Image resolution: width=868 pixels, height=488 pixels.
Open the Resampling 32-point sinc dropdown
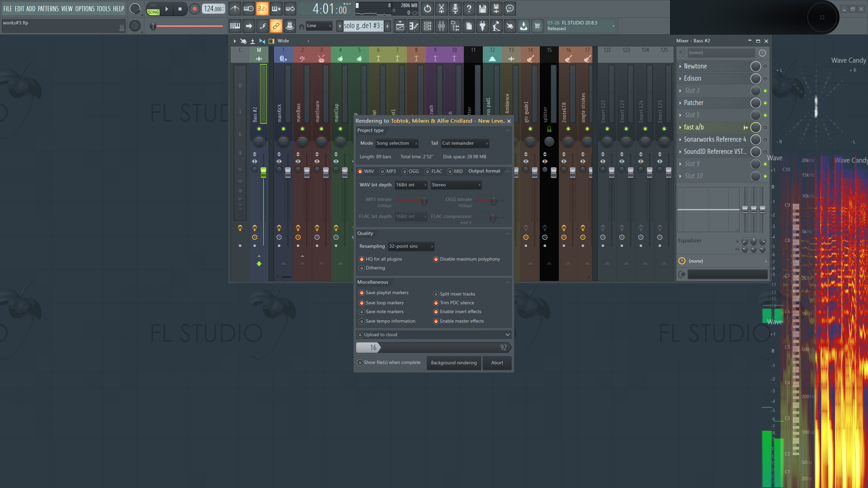(x=411, y=246)
